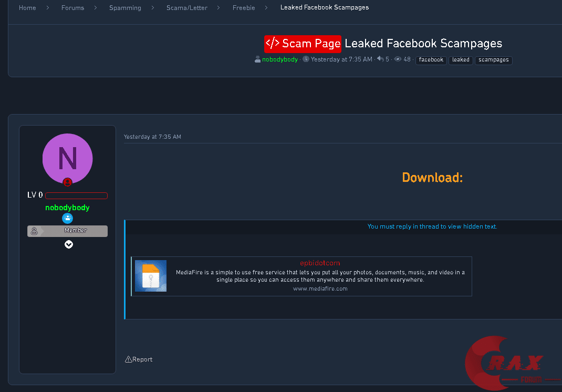The width and height of the screenshot is (562, 392).
Task: Open the MediaFire zip file thumbnail
Action: pyautogui.click(x=151, y=276)
